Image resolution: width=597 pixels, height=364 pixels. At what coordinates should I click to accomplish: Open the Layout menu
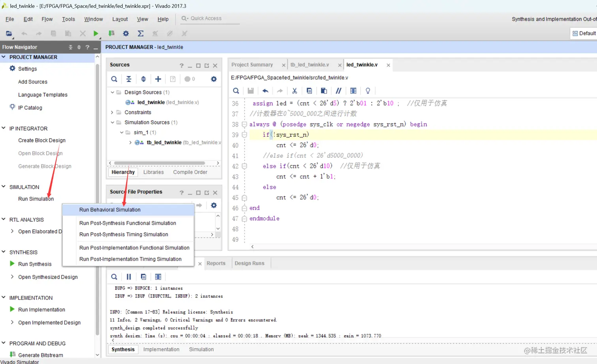pyautogui.click(x=120, y=19)
